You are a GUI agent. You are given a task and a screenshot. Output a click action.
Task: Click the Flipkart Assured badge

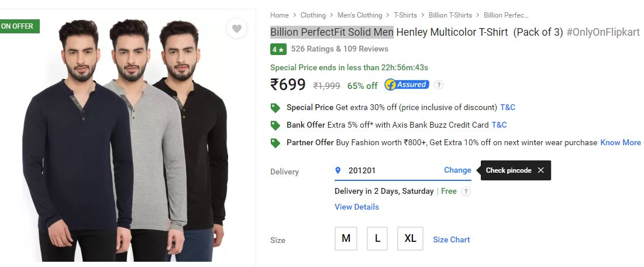coord(407,85)
